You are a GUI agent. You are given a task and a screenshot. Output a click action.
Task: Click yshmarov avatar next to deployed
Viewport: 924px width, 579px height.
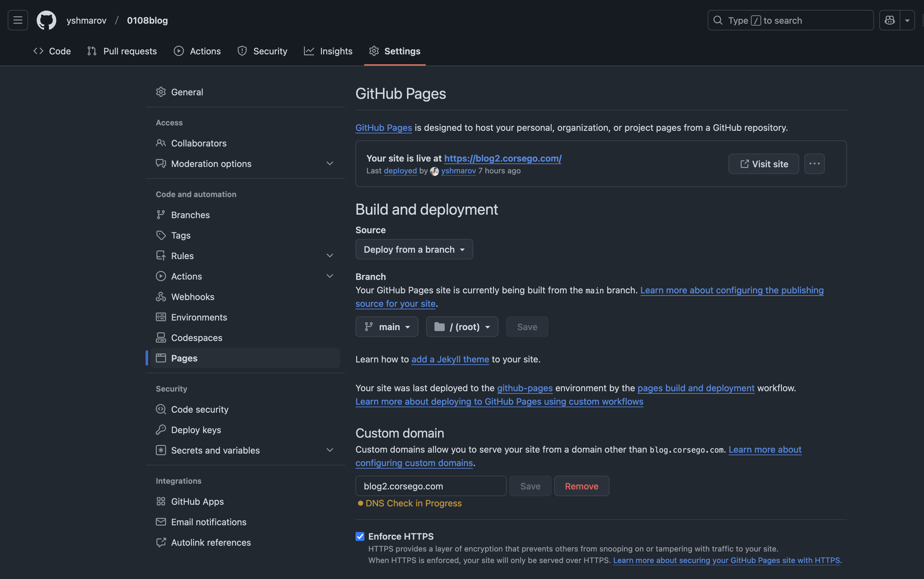coord(434,171)
